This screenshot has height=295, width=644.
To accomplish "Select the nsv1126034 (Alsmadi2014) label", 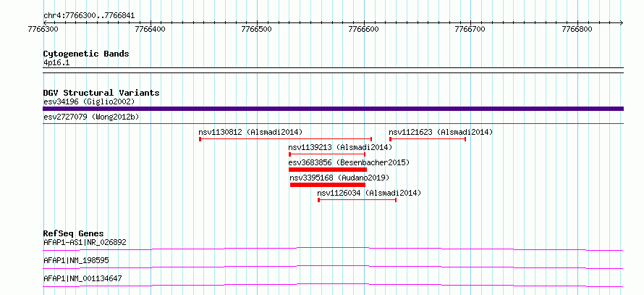I will 369,193.
